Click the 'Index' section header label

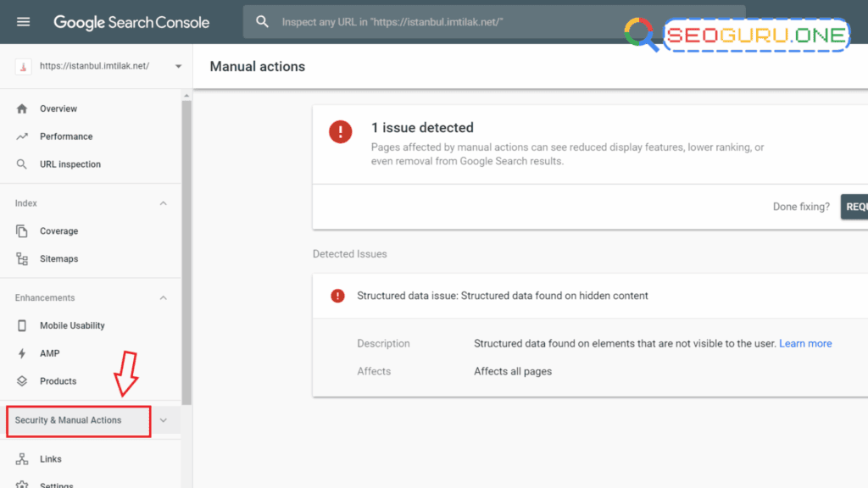click(26, 203)
